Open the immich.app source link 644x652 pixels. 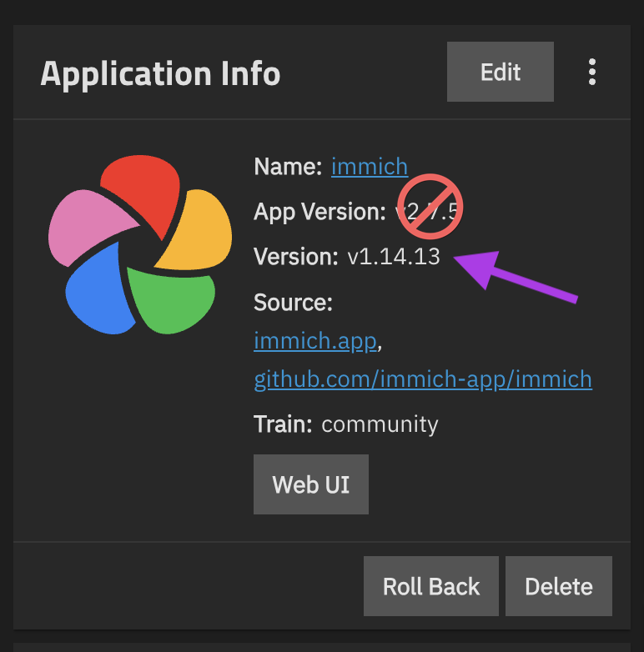317,341
